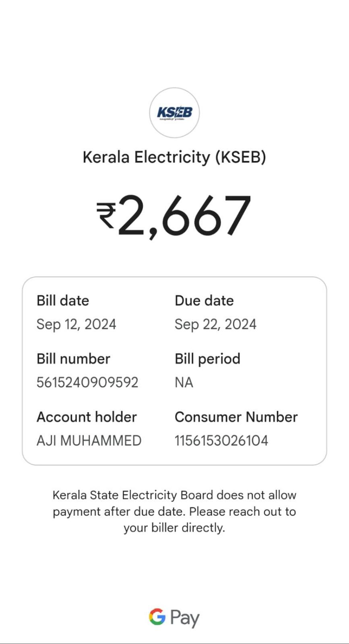Tap "reach out to your biller directly" line
Viewport: 349px width, 644px height.
174,528
